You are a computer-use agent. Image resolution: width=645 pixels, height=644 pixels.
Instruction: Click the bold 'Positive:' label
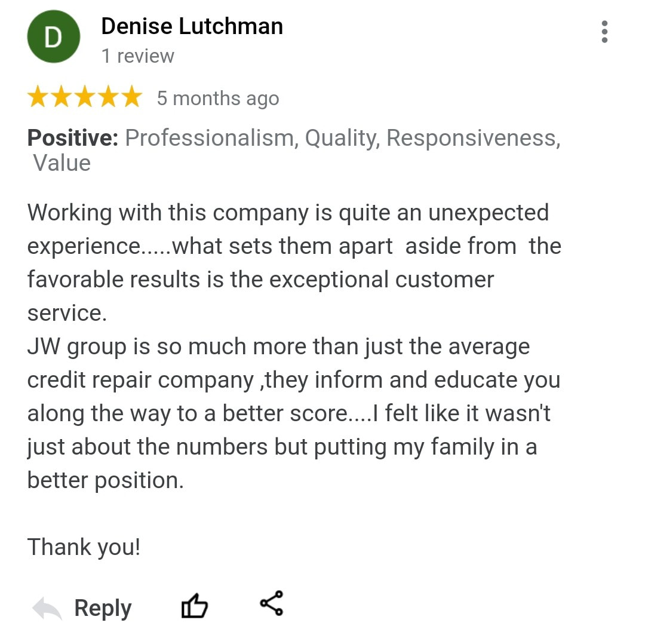point(73,138)
